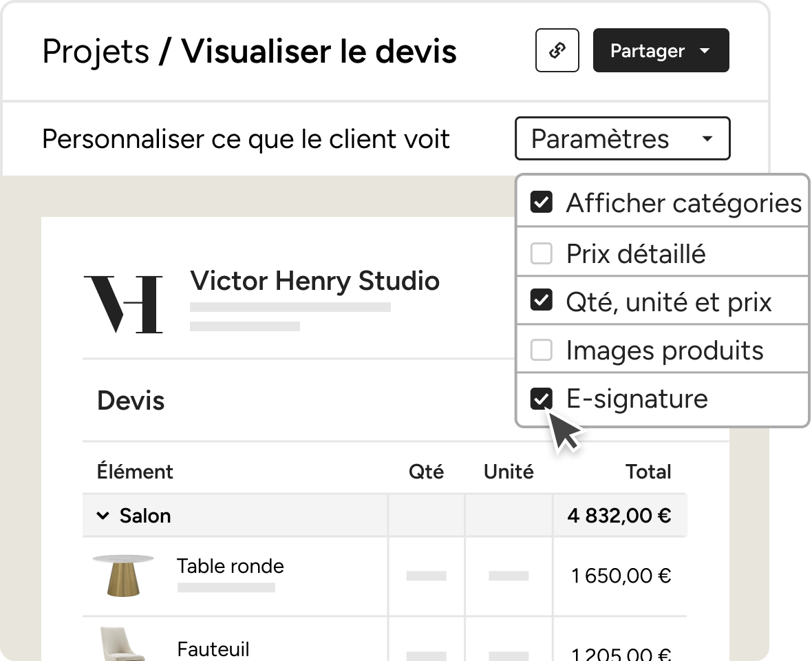Uncheck Qté, unité et prix option
The width and height of the screenshot is (812, 661).
(x=542, y=300)
